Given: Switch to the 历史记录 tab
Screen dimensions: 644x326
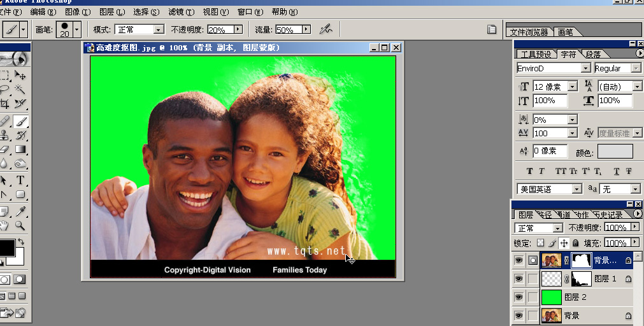Looking at the screenshot, I should 608,215.
